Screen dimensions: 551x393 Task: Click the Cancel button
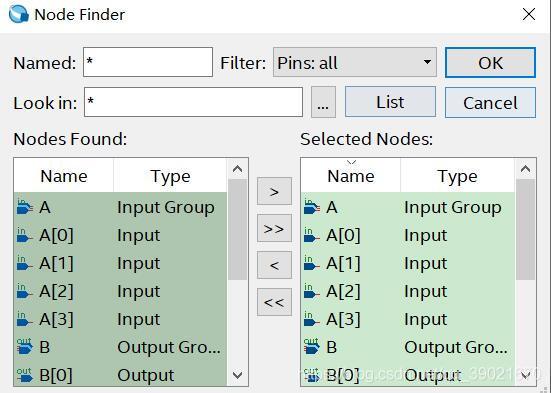pyautogui.click(x=490, y=103)
